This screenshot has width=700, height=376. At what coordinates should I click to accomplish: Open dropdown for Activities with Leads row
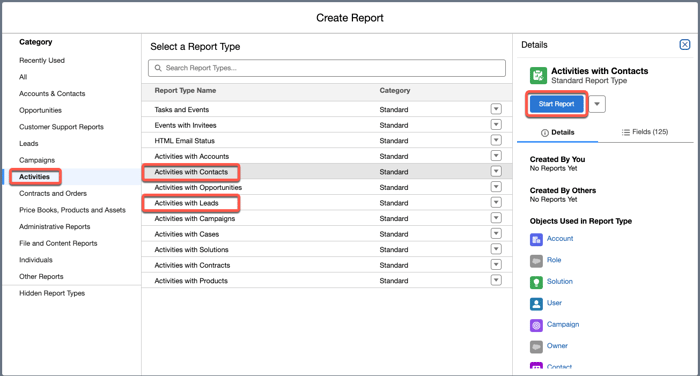tap(496, 202)
